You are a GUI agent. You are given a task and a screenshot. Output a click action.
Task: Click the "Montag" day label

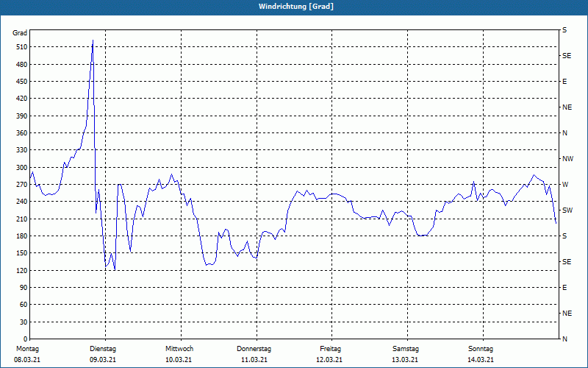click(27, 349)
